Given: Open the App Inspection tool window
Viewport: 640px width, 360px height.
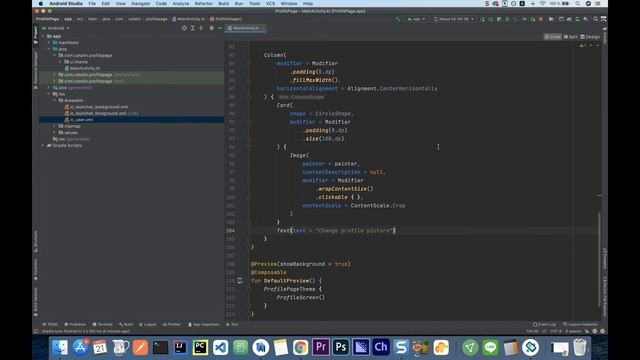Looking at the screenshot, I should click(x=204, y=324).
